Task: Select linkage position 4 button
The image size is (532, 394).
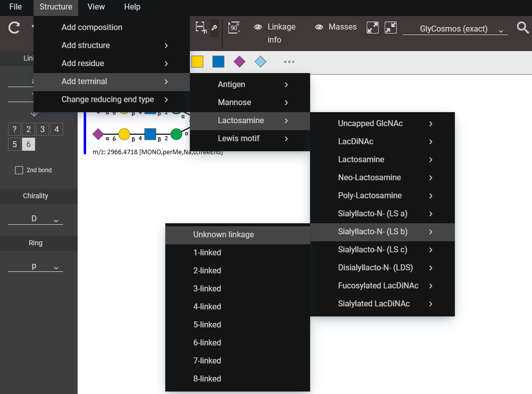Action: (x=57, y=130)
